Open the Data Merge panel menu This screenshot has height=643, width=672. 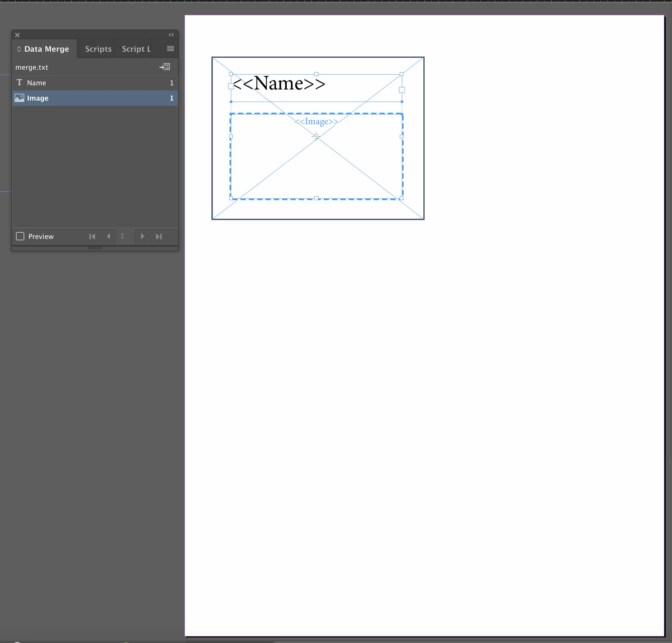[170, 49]
